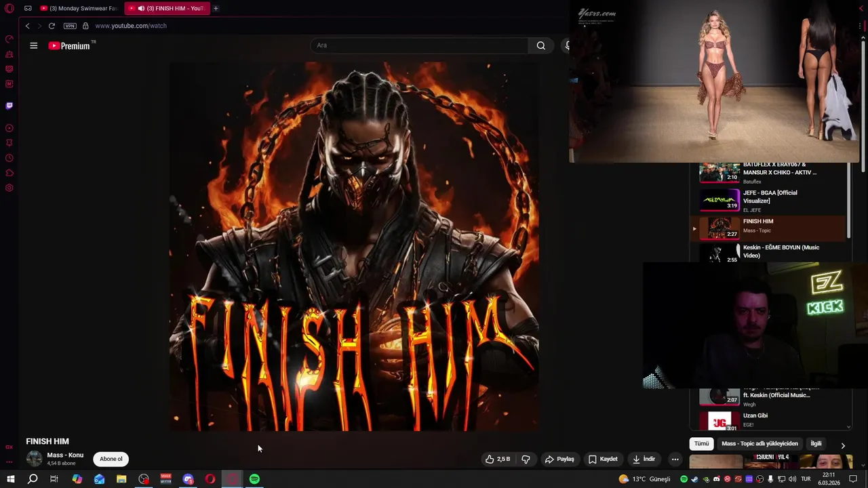Play Uzan Gibi by EGE! playlist item
Screen dimensions: 868x488
coord(769,420)
